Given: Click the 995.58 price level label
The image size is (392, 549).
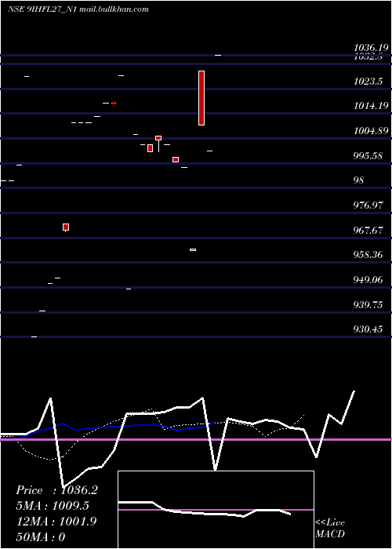Looking at the screenshot, I should click(368, 155).
